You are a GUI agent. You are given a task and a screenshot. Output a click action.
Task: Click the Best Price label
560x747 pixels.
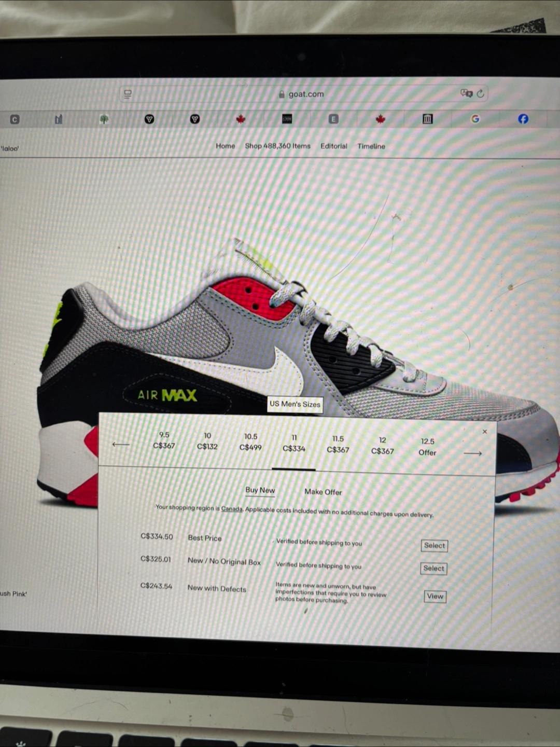click(205, 538)
